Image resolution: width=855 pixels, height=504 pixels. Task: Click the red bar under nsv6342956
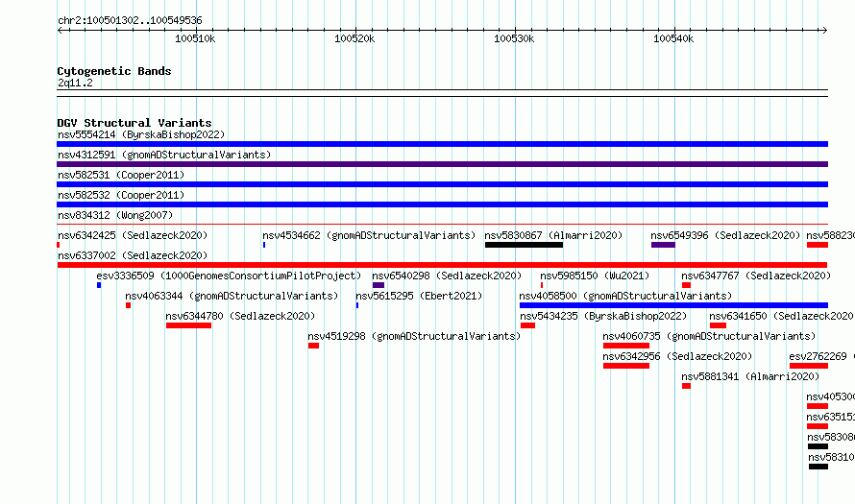point(626,366)
